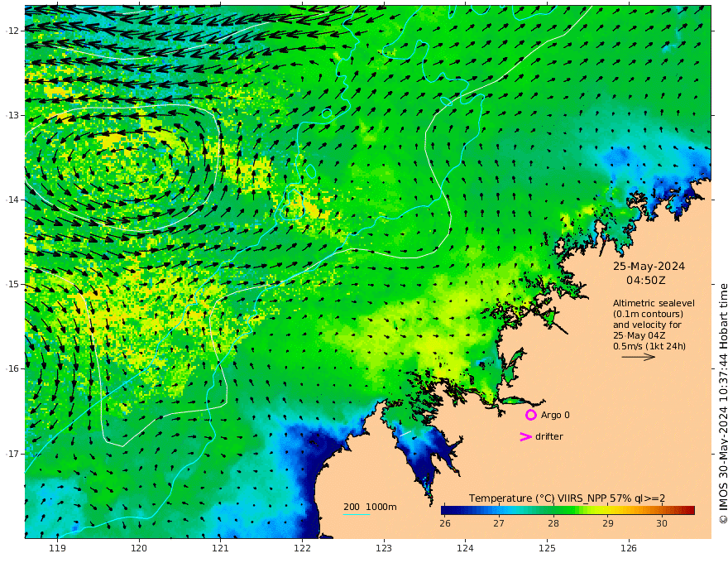Click the "and velocity for" legend line
728x563 pixels.
tap(647, 325)
